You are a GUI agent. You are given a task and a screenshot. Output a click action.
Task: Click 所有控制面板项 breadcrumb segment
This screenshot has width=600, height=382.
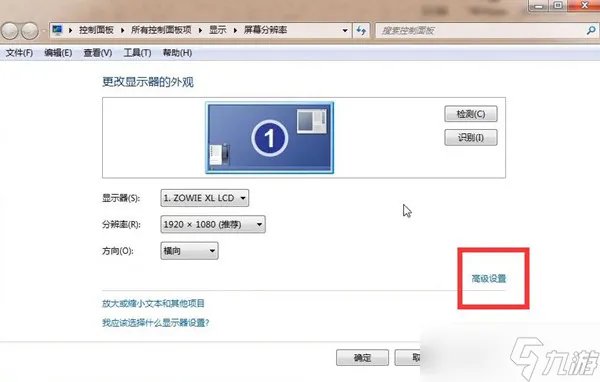(x=161, y=30)
